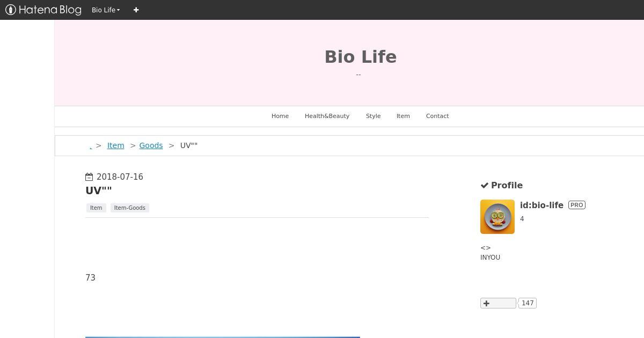
Task: Open the Health&Beauty menu item
Action: [x=327, y=116]
